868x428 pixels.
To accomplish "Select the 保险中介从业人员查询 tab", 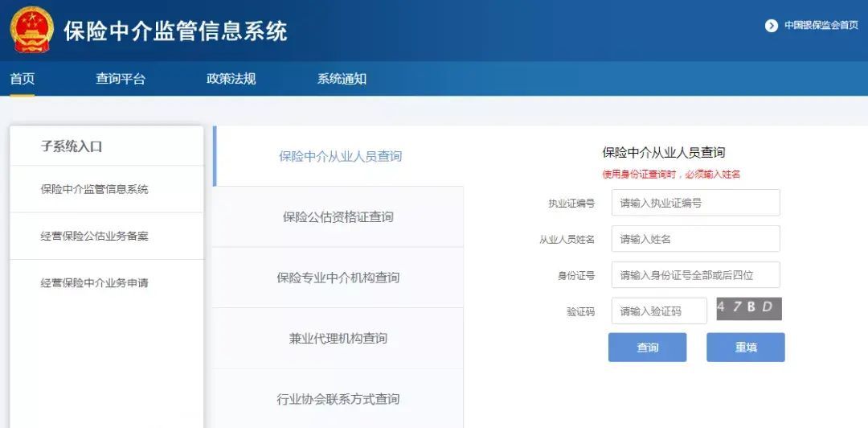I will (x=339, y=156).
